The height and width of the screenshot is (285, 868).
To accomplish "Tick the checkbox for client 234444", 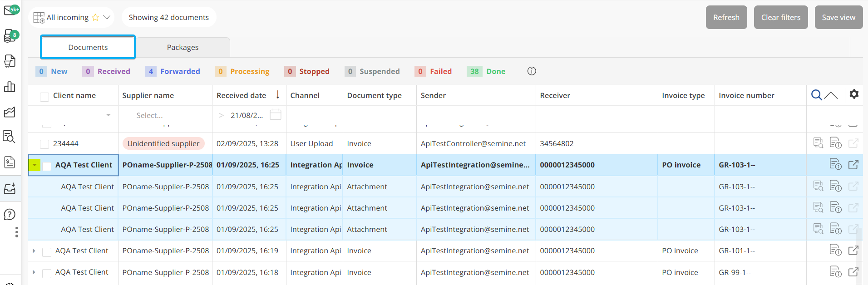I will click(x=44, y=144).
